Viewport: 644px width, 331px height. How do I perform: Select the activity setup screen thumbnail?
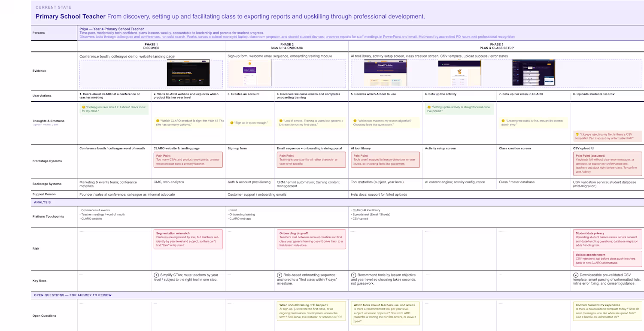point(459,73)
